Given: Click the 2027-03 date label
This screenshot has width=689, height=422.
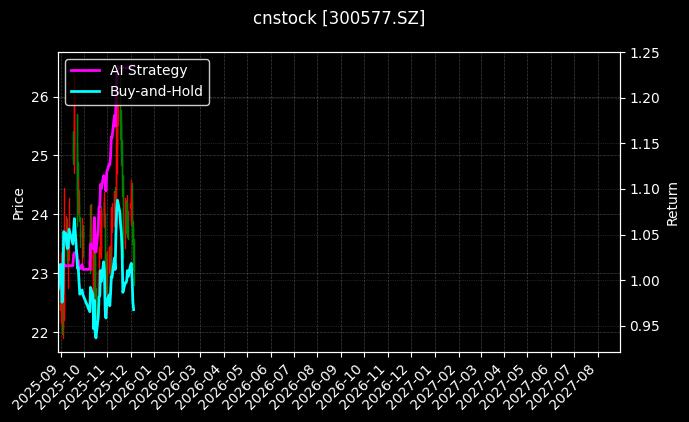Looking at the screenshot, I should 455,387.
